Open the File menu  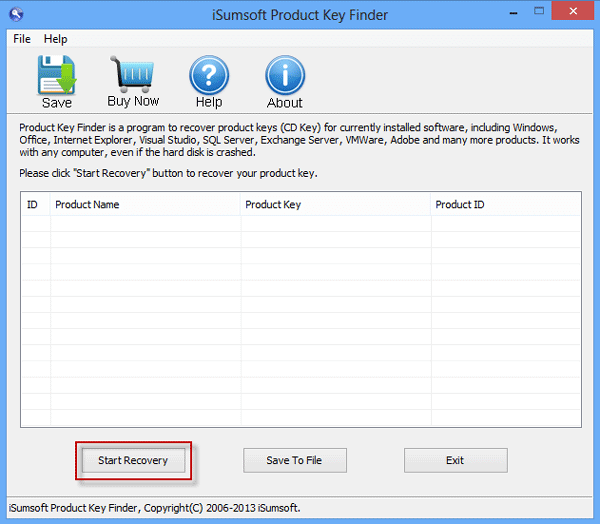[x=22, y=39]
